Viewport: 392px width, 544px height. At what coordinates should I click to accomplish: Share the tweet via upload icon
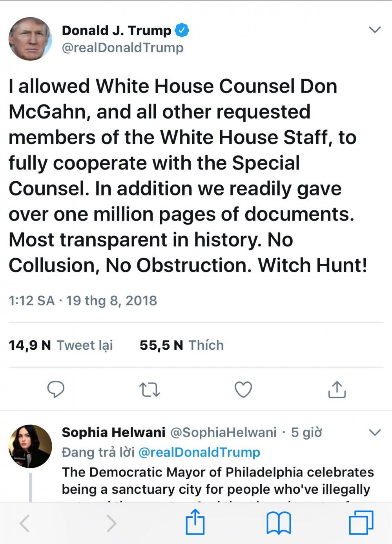click(337, 389)
